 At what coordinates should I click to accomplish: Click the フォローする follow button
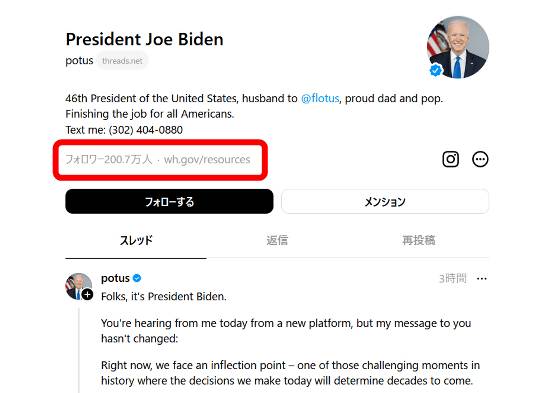(x=169, y=202)
